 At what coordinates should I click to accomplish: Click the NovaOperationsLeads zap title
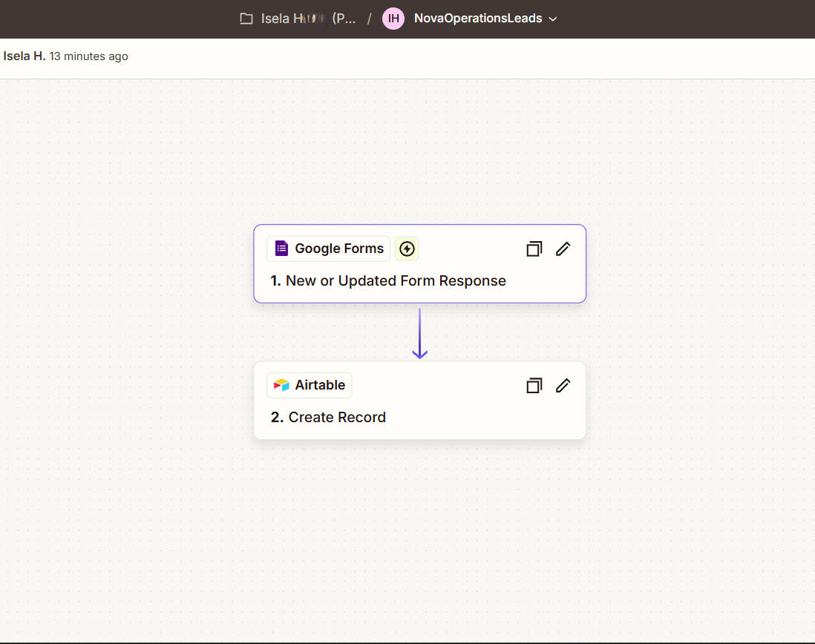(x=478, y=19)
